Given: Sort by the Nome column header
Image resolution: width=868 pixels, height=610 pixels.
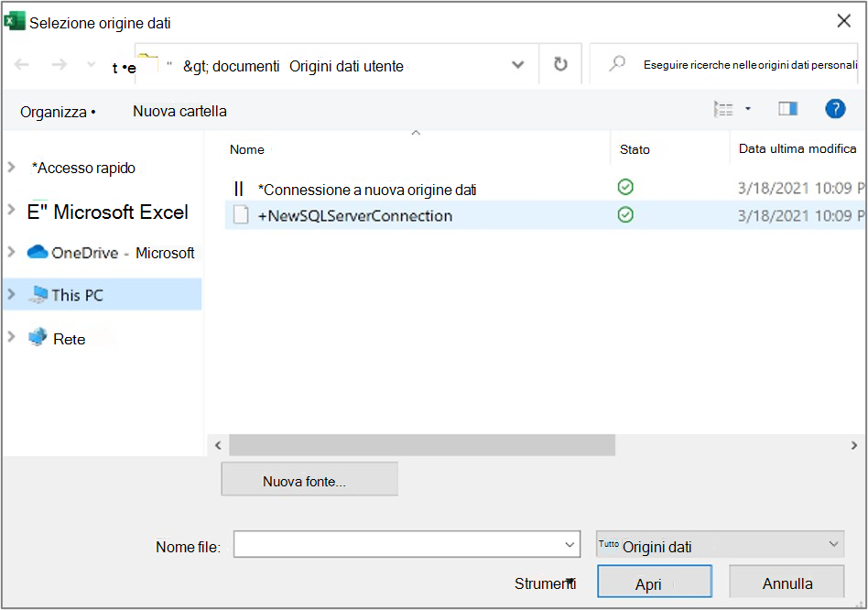Looking at the screenshot, I should [x=247, y=149].
